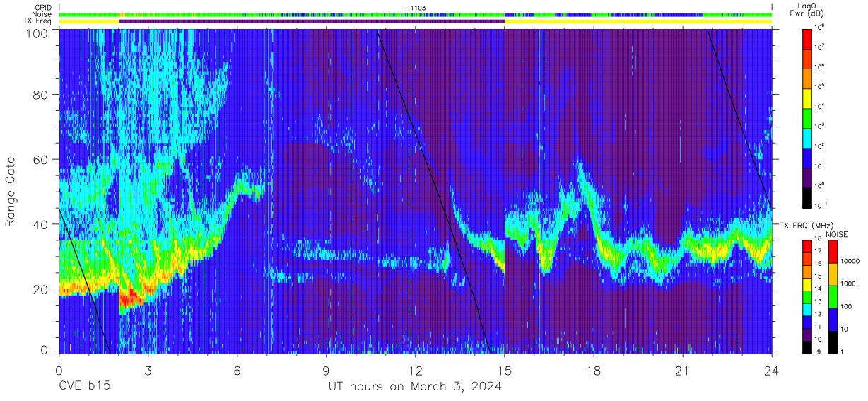The width and height of the screenshot is (868, 401).
Task: Click the 6 tick on the UT hours axis
Action: [237, 371]
